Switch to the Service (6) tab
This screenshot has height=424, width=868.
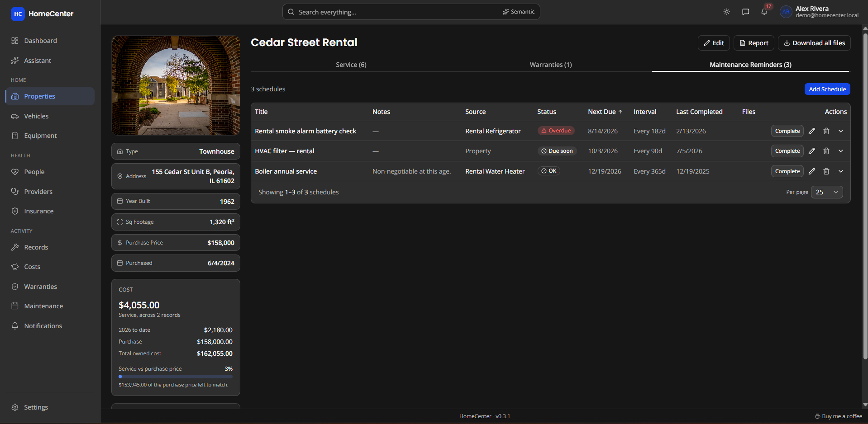pyautogui.click(x=351, y=65)
